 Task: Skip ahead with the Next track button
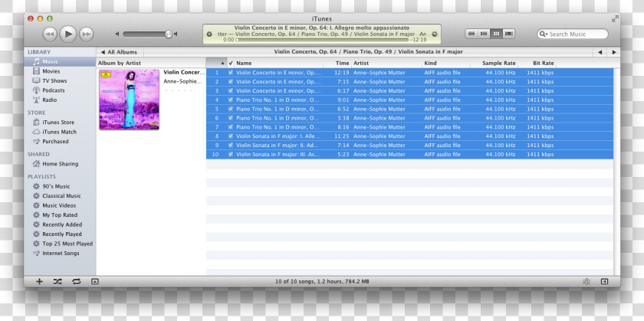pyautogui.click(x=86, y=34)
